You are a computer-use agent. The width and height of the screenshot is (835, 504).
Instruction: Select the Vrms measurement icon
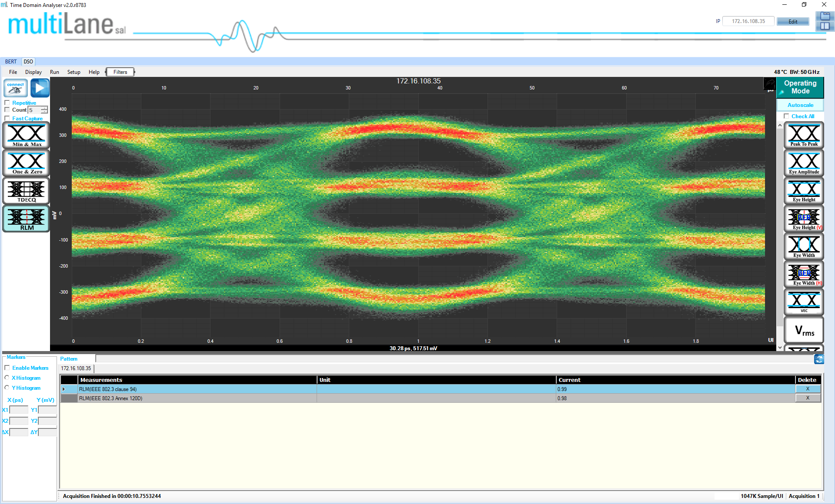tap(804, 330)
